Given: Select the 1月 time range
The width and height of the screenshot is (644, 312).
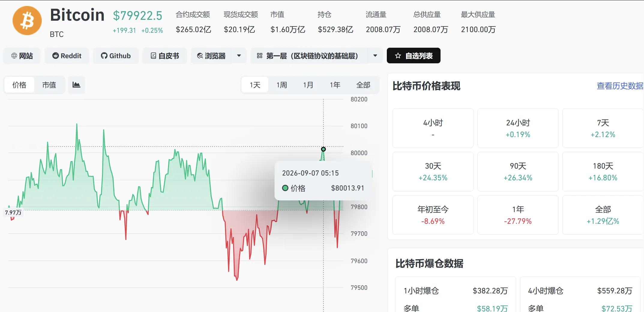Looking at the screenshot, I should click(x=308, y=85).
